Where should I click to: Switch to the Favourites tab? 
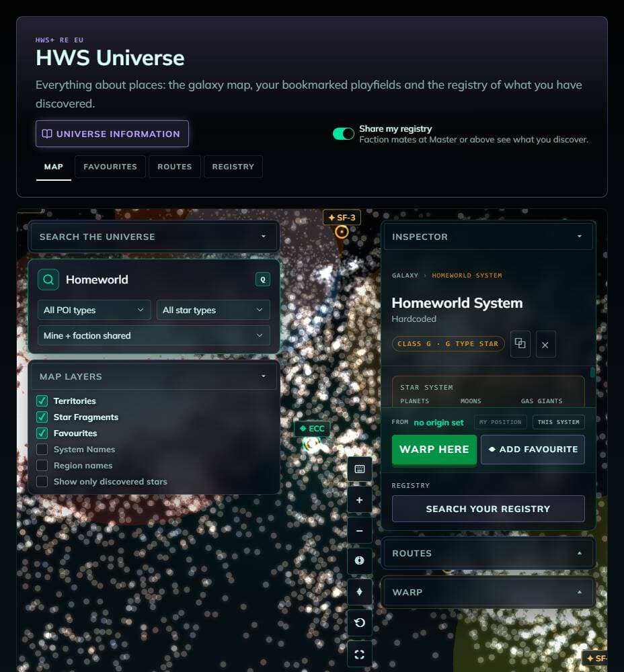tap(110, 167)
